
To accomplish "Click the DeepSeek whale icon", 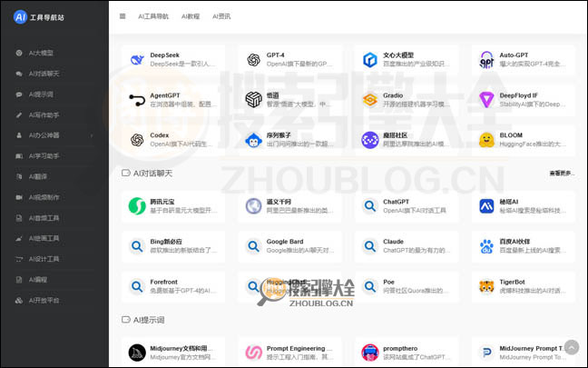I will coord(137,60).
